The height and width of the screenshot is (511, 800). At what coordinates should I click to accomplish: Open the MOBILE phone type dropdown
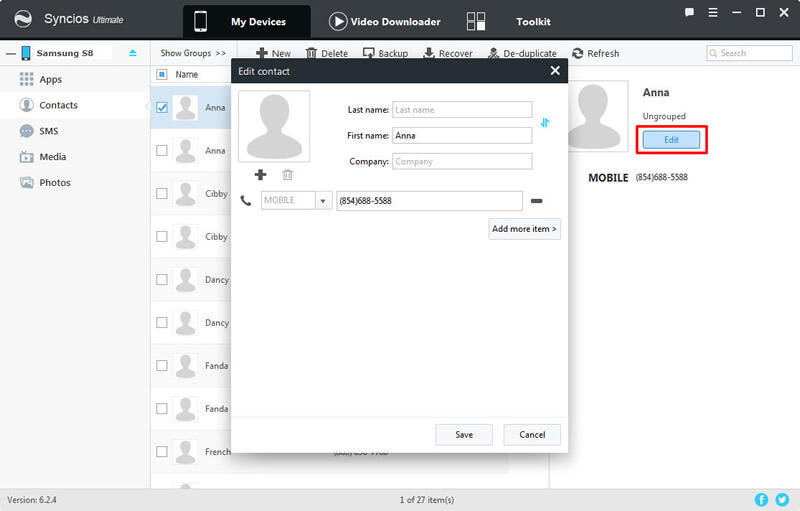tap(323, 201)
